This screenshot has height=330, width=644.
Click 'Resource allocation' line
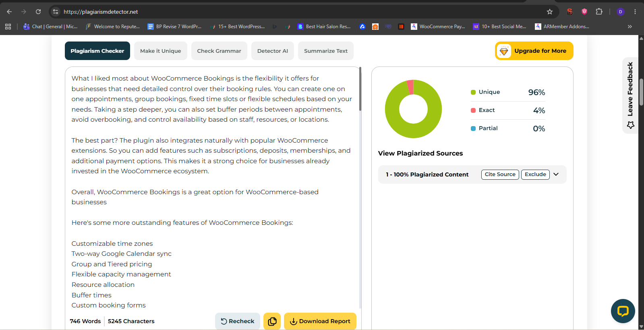[x=103, y=285]
